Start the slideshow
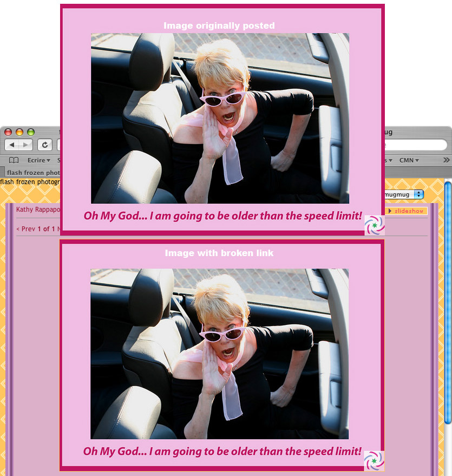The image size is (452, 476). [408, 211]
